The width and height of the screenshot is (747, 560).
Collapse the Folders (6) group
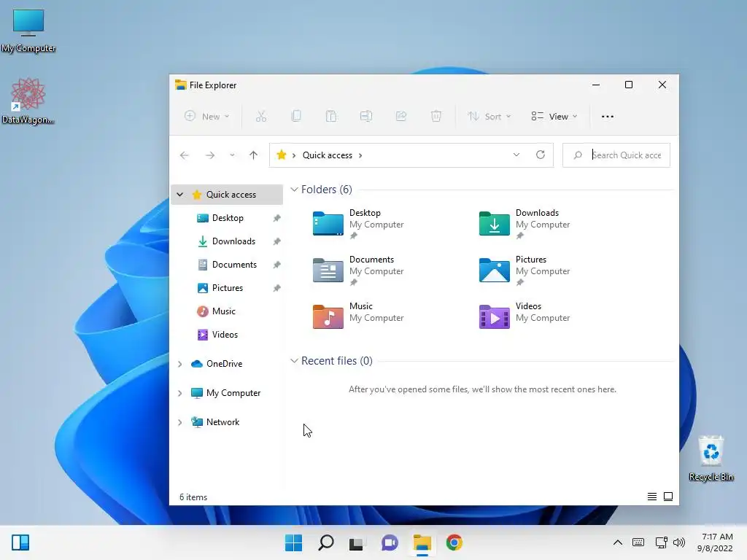(295, 190)
